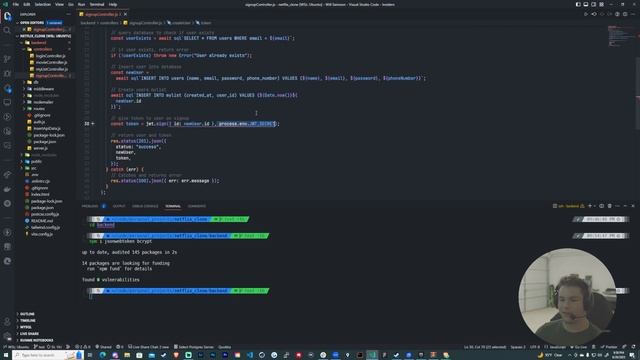The height and width of the screenshot is (360, 640).
Task: Select the Terminal panel tab
Action: pyautogui.click(x=173, y=206)
